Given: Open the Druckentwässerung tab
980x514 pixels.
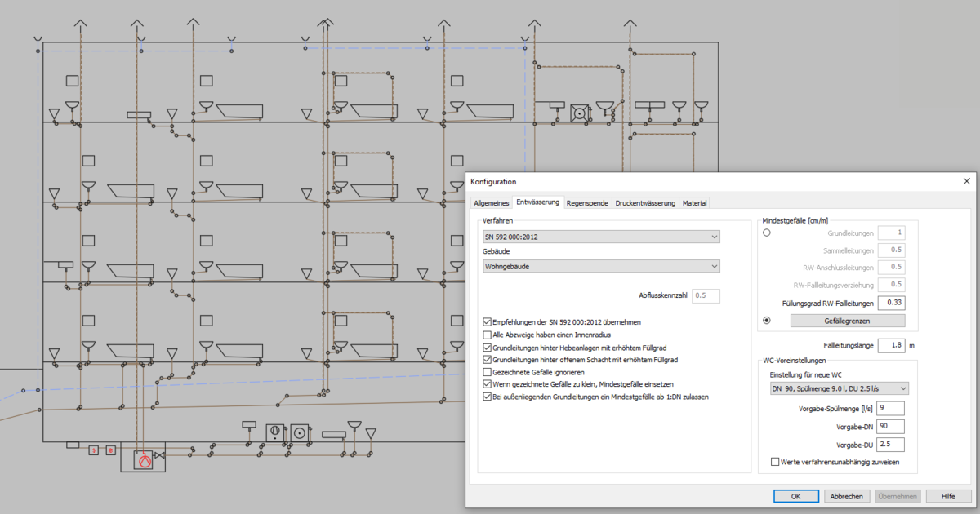Looking at the screenshot, I should click(x=645, y=202).
